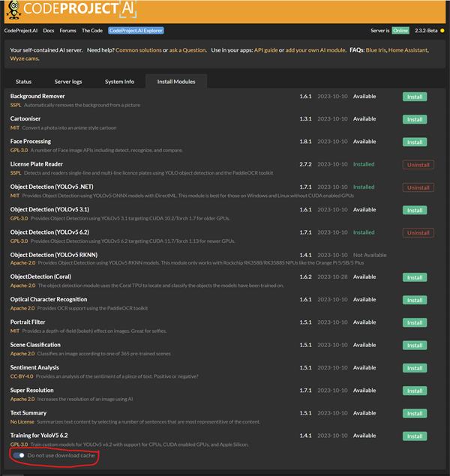Open the Home Assistant FAQ link

coord(408,50)
